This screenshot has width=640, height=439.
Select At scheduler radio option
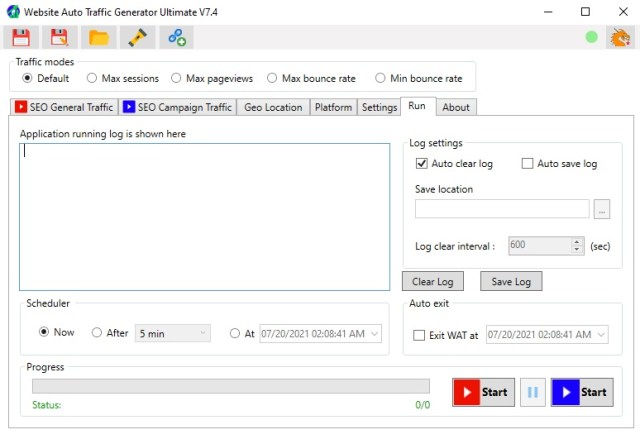coord(235,333)
